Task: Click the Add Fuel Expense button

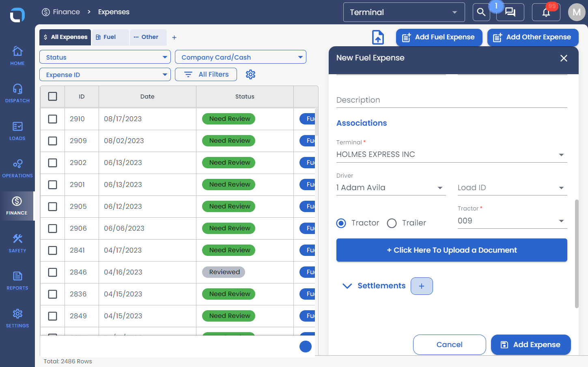Action: 439,37
